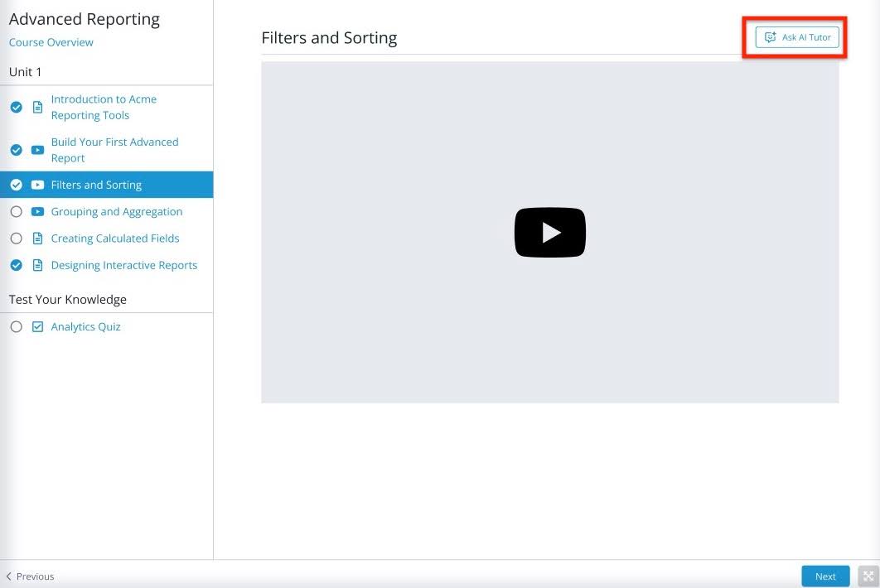Click the video icon next to Filters and Sorting

pyautogui.click(x=37, y=185)
